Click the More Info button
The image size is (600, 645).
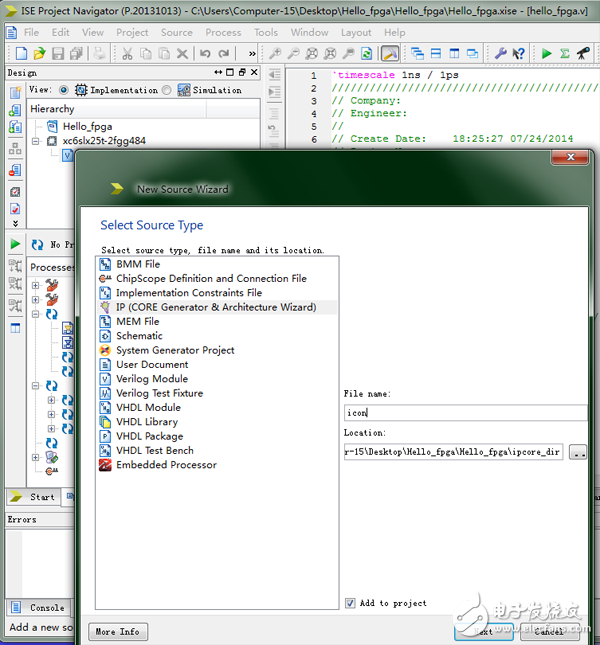tap(118, 632)
